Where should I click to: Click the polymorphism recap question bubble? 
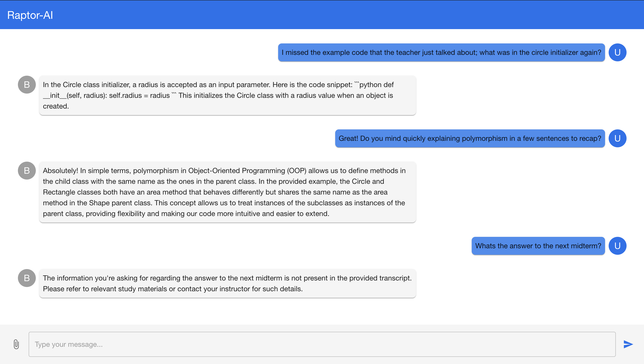tap(470, 138)
